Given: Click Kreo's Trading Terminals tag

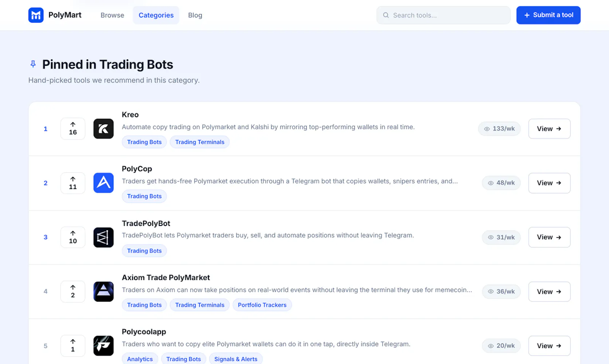Looking at the screenshot, I should pyautogui.click(x=199, y=142).
